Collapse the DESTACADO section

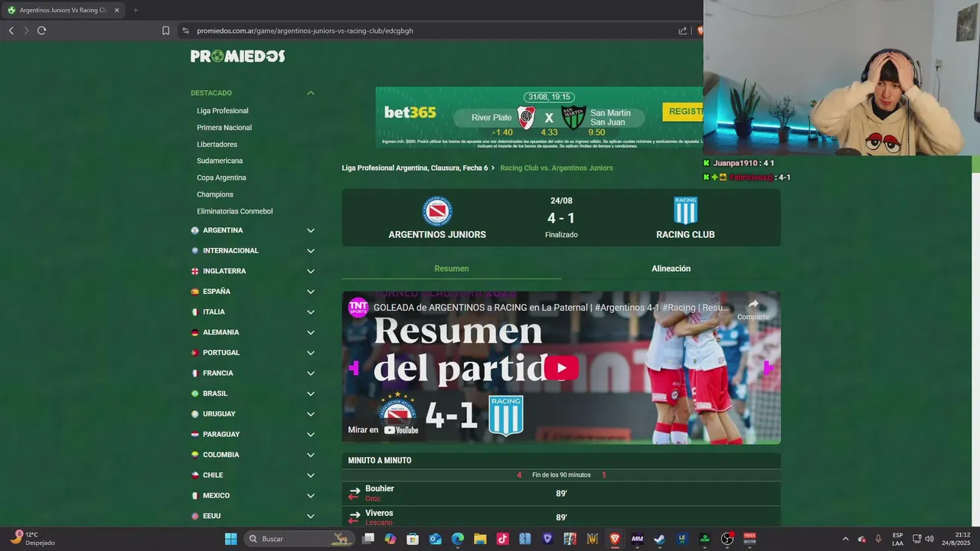tap(311, 93)
